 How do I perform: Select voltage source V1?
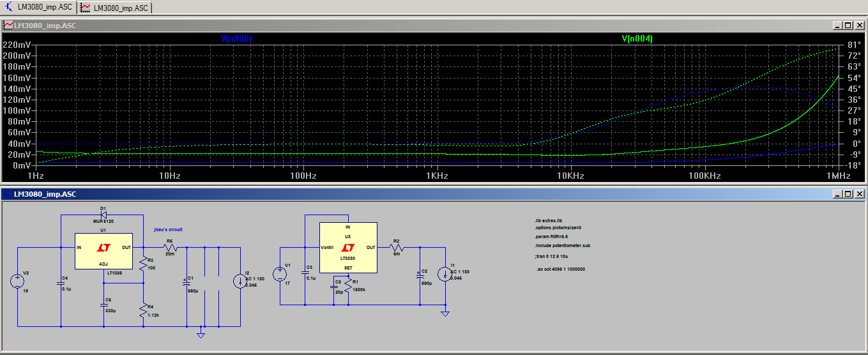280,275
